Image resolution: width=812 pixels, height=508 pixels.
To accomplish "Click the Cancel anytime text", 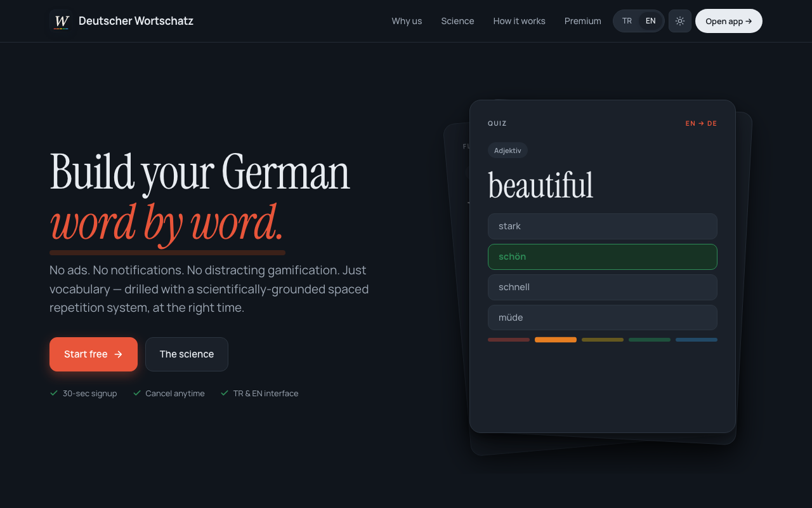I will pos(175,393).
